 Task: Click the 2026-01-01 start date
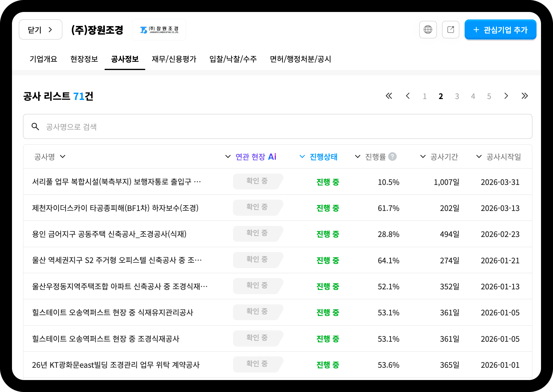click(x=500, y=365)
